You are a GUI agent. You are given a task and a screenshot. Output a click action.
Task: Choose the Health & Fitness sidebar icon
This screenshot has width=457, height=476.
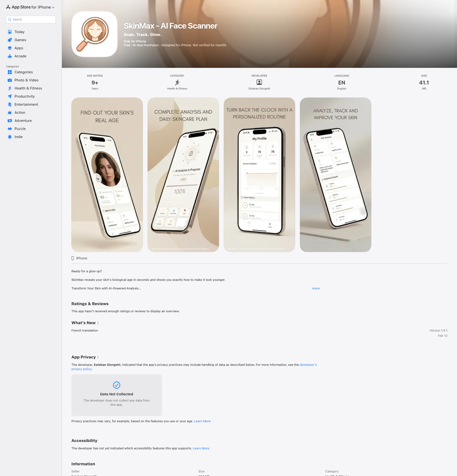(x=10, y=88)
